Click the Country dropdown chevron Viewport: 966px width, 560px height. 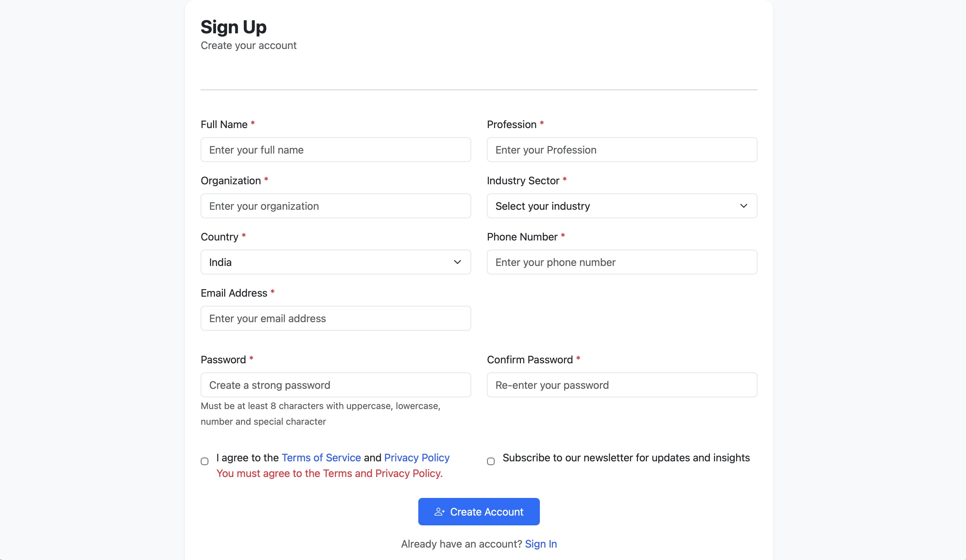tap(458, 262)
